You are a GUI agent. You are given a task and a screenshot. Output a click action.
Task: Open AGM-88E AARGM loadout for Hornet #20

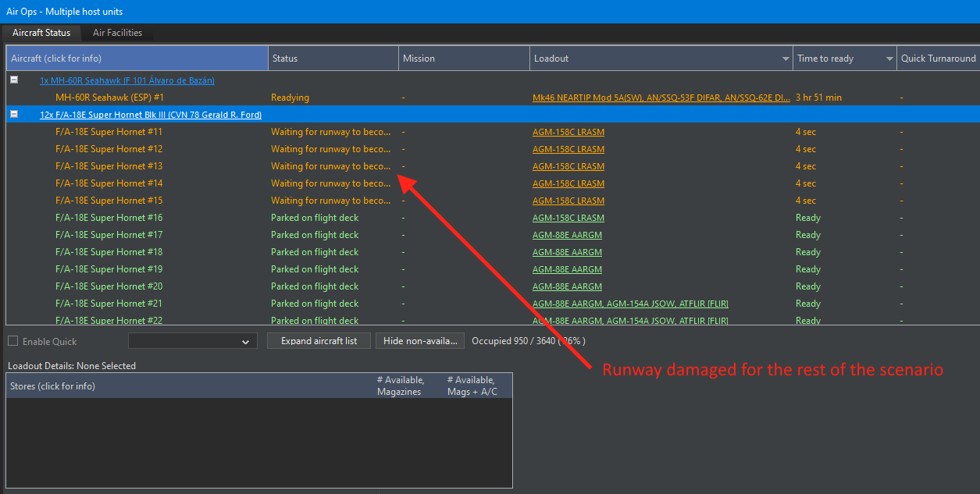pos(567,286)
